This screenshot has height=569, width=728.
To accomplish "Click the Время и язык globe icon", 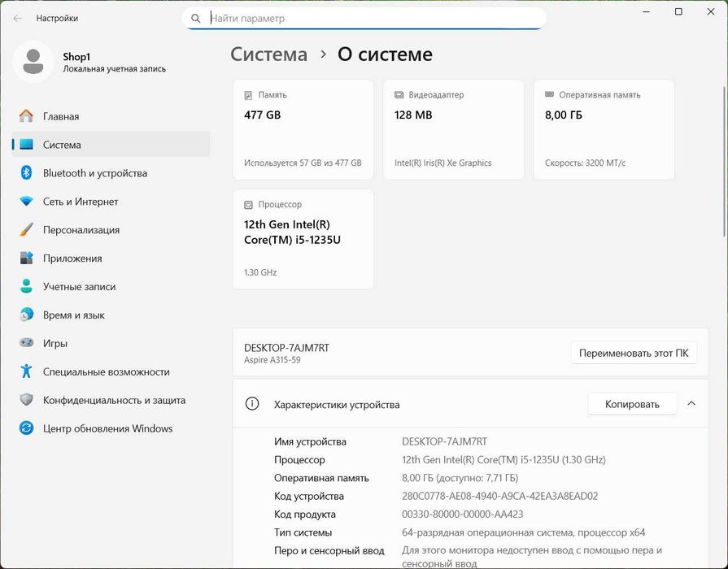I will tap(27, 315).
